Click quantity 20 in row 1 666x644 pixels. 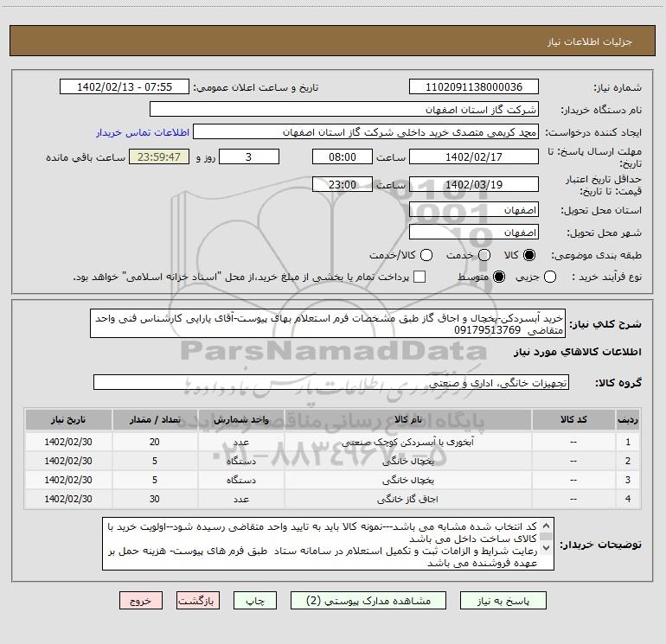pyautogui.click(x=155, y=442)
